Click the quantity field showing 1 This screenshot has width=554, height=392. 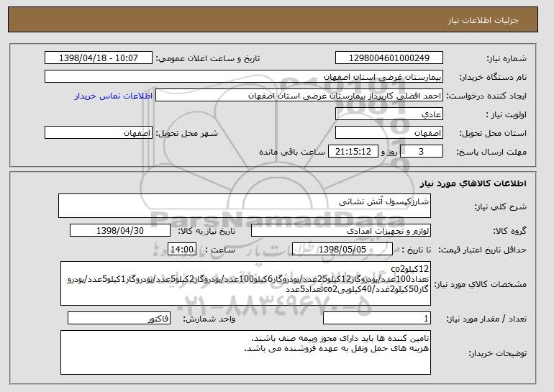[377, 319]
